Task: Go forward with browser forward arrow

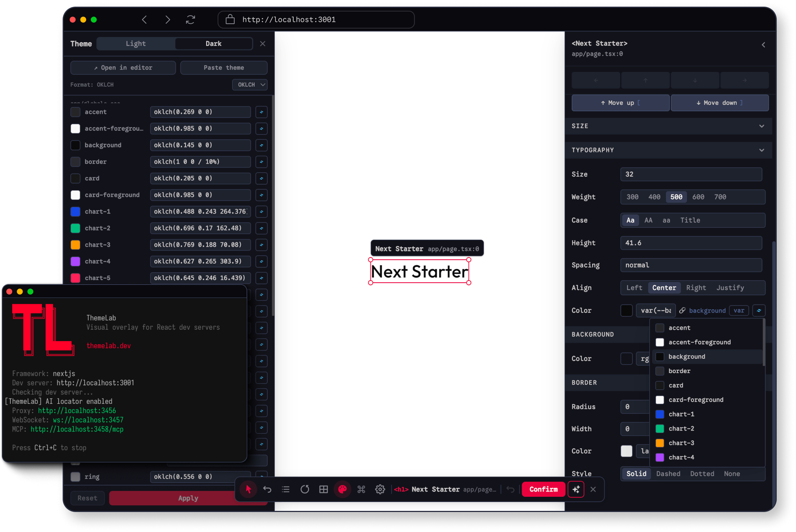Action: pos(168,20)
